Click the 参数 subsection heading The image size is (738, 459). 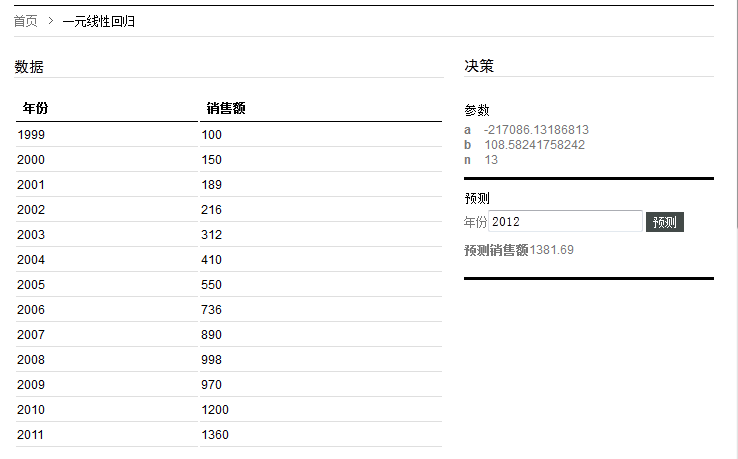point(477,110)
